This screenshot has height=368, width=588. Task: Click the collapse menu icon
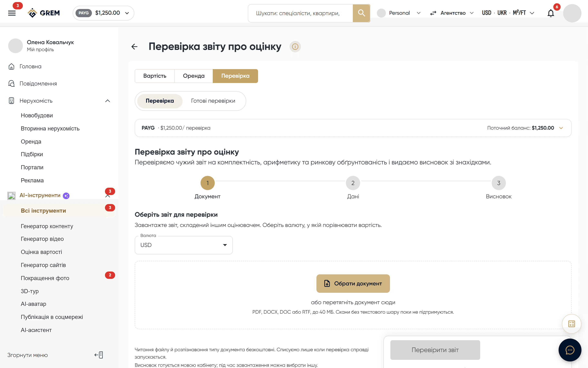pyautogui.click(x=99, y=355)
